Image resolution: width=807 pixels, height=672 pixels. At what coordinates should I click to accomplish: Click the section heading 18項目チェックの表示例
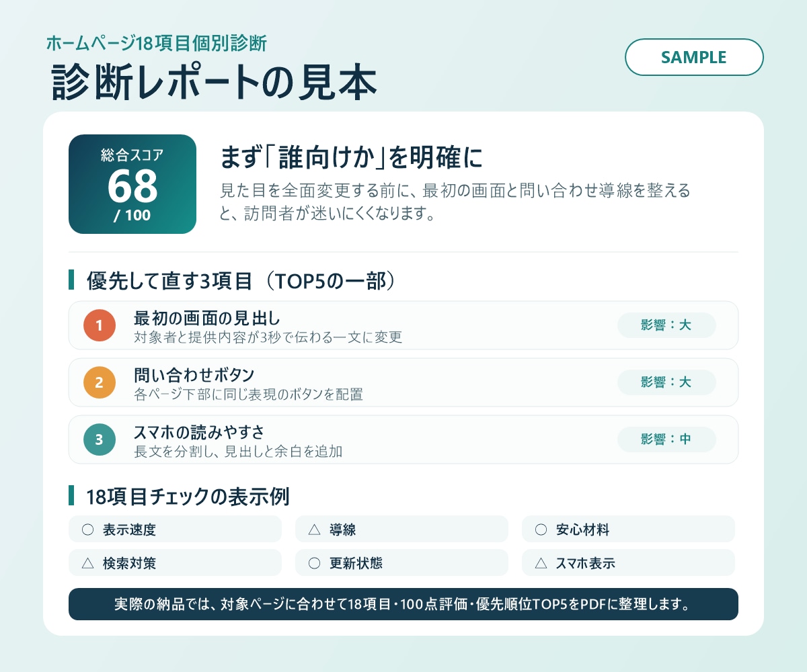[x=188, y=497]
